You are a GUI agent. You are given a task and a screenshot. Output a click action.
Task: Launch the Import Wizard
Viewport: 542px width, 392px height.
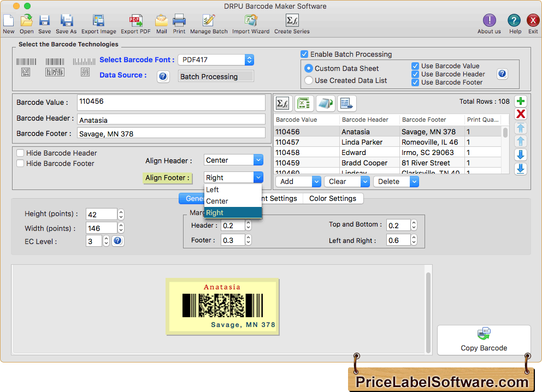click(251, 21)
